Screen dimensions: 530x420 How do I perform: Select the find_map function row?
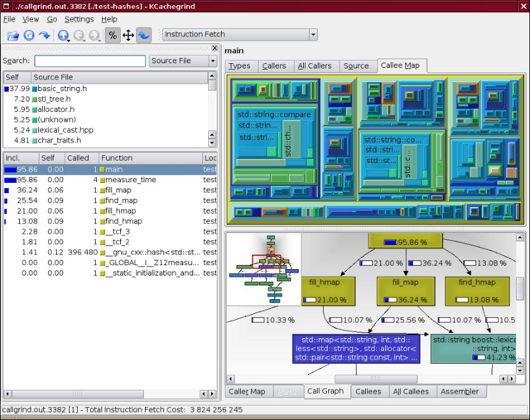coord(110,200)
